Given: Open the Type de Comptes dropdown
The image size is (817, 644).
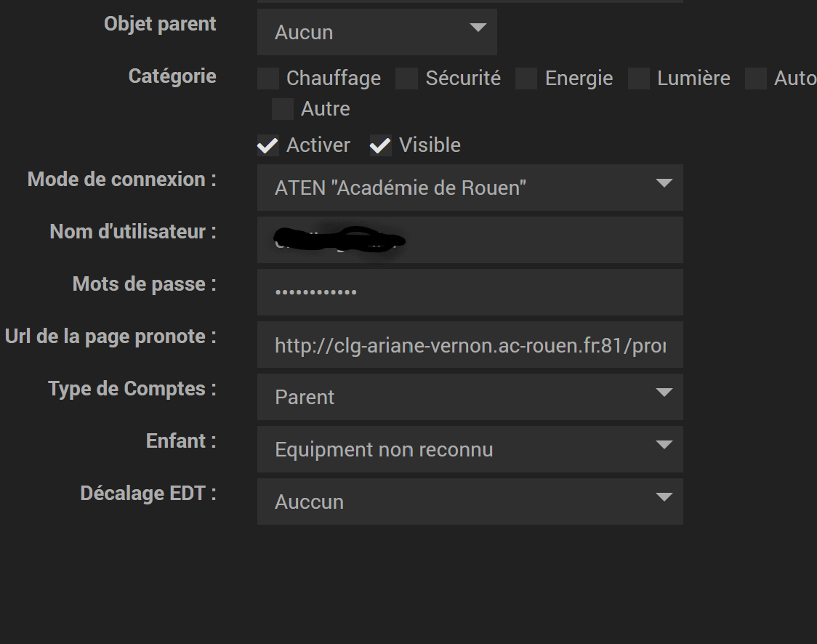Looking at the screenshot, I should pyautogui.click(x=470, y=397).
